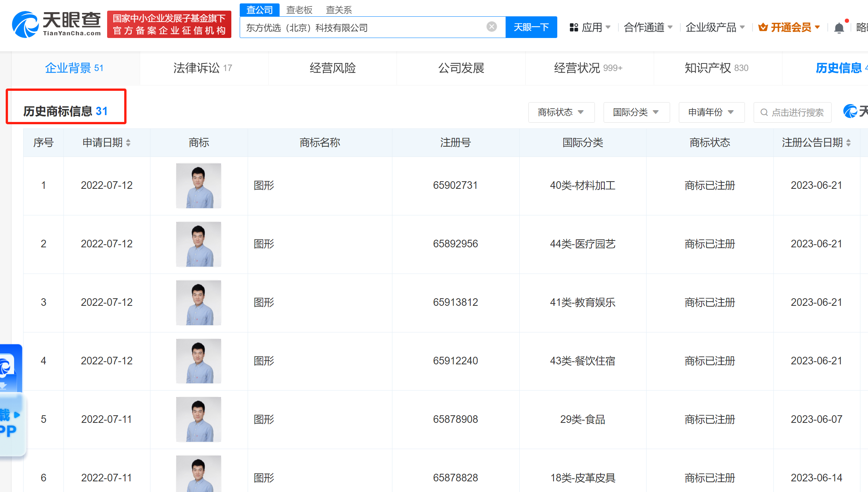Sort by 注册公告日期 arrows

[849, 142]
